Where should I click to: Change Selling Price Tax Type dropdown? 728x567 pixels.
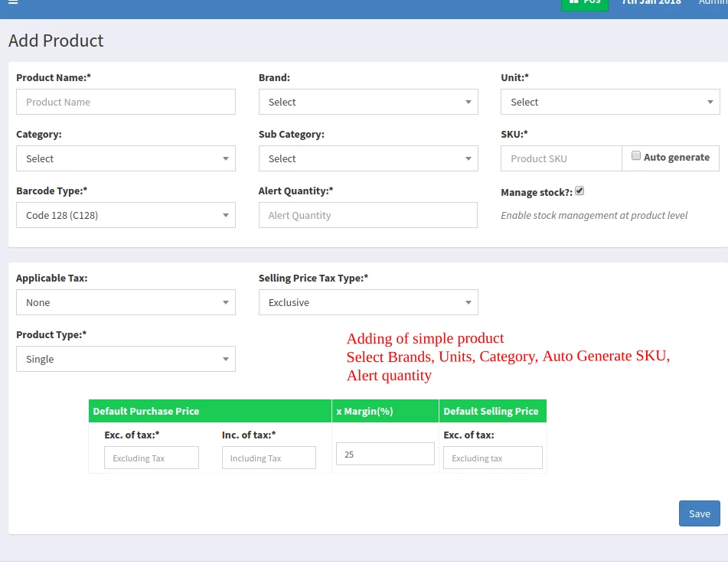[368, 302]
